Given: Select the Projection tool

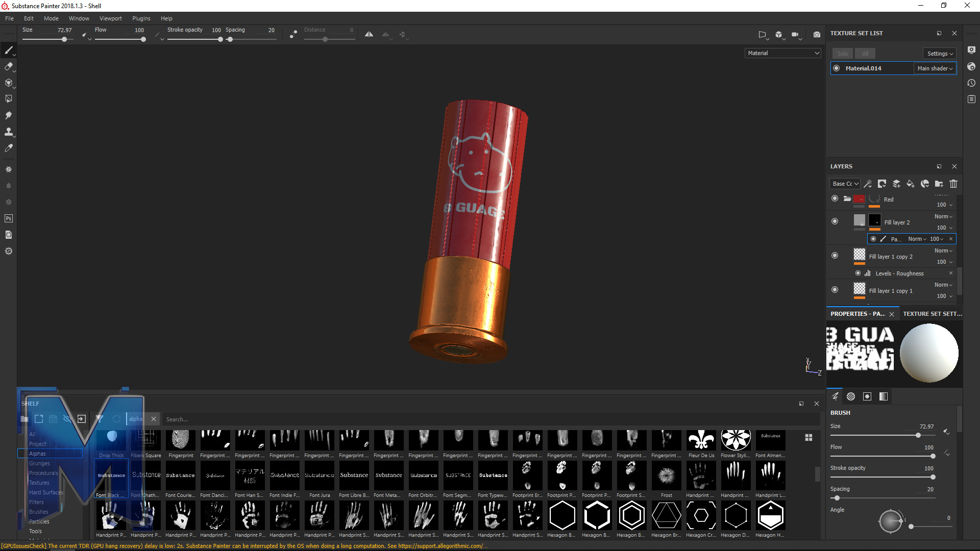Looking at the screenshot, I should tap(8, 83).
